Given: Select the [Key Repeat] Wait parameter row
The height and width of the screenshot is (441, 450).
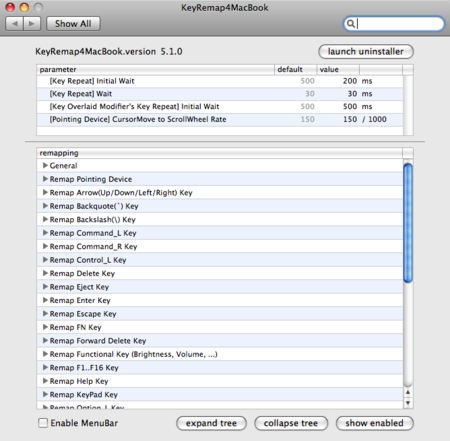Looking at the screenshot, I should pos(220,94).
